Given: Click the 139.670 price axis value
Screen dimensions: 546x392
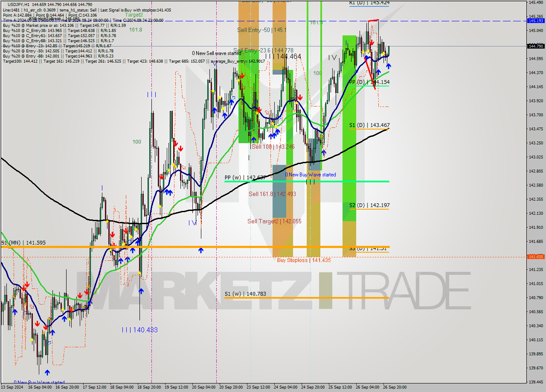Looking at the screenshot, I should point(536,368).
